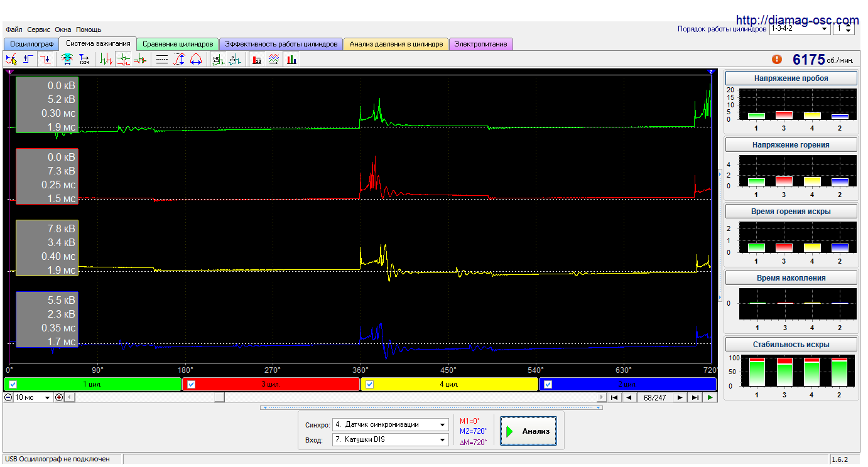
Task: Open the Окна menu
Action: coord(63,30)
